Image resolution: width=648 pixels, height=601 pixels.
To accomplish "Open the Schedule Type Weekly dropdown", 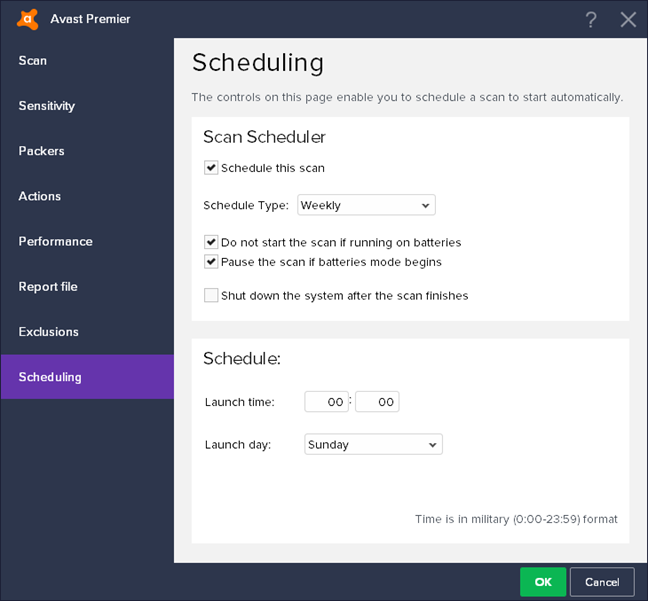I will click(x=366, y=205).
